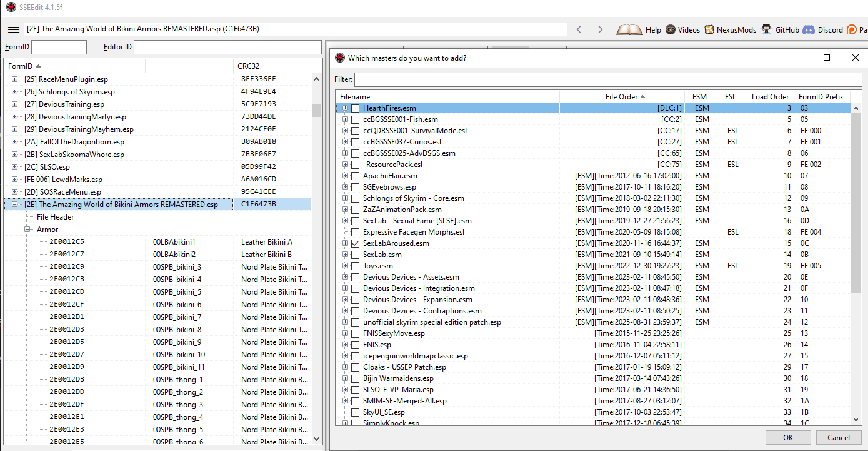Check the Cloaks - USSEP Patch.esp checkbox

(355, 367)
